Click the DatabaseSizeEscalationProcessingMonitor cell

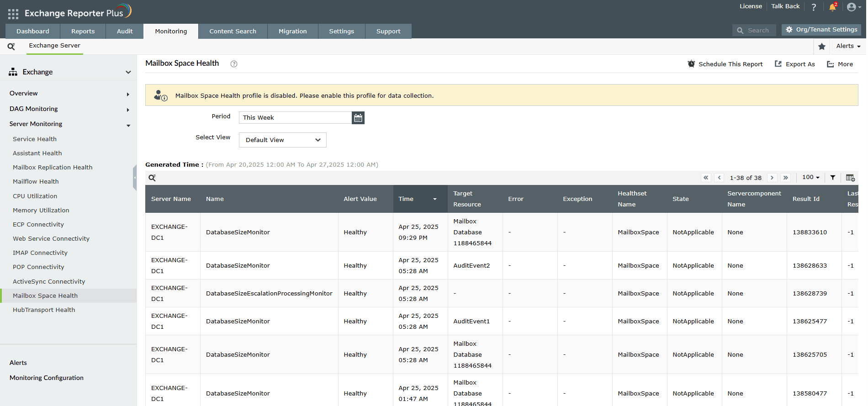coord(269,294)
